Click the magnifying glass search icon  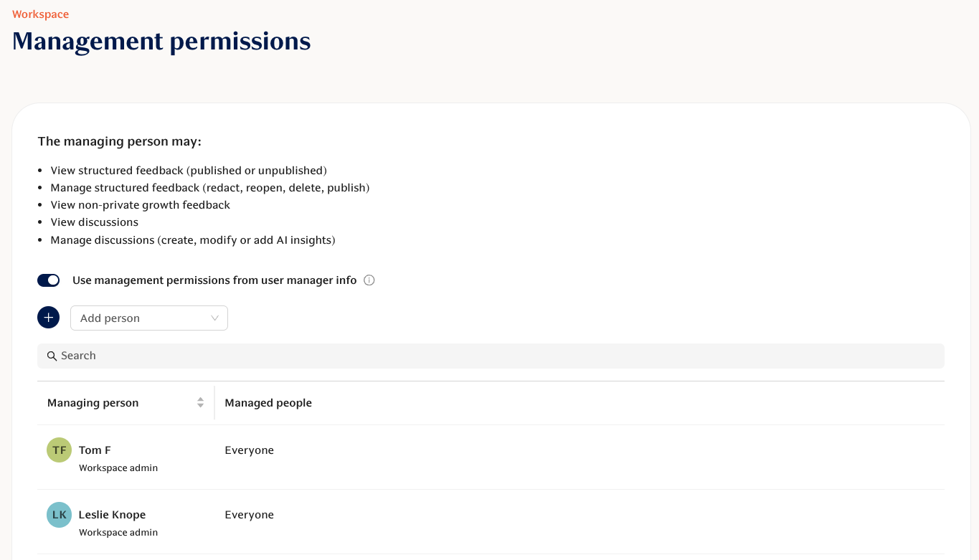[52, 356]
